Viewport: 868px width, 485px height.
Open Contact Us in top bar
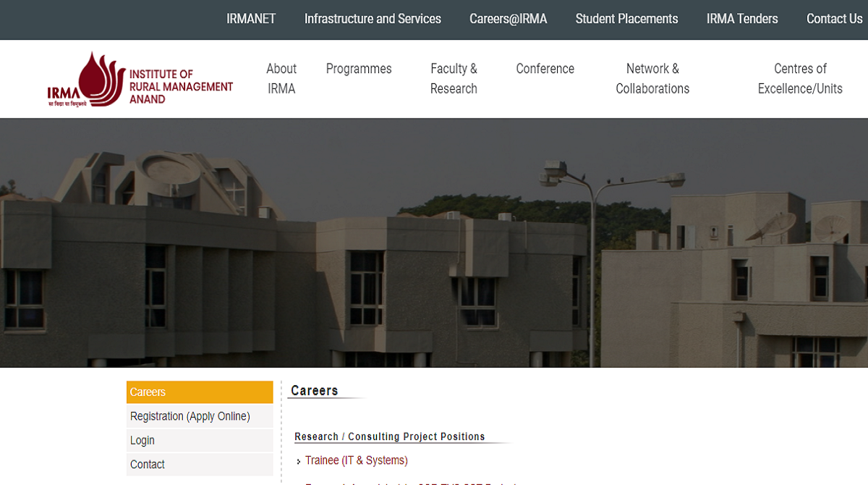click(834, 19)
